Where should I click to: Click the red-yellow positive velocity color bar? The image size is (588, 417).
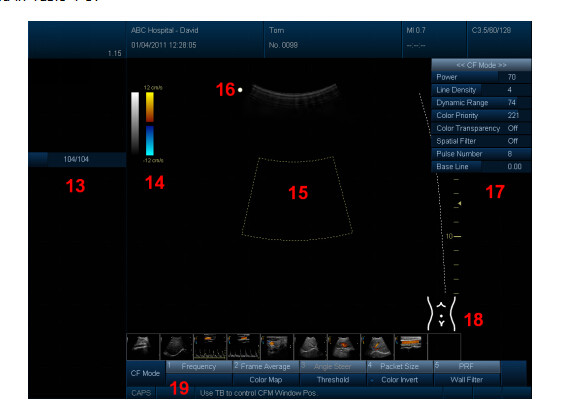(x=150, y=107)
